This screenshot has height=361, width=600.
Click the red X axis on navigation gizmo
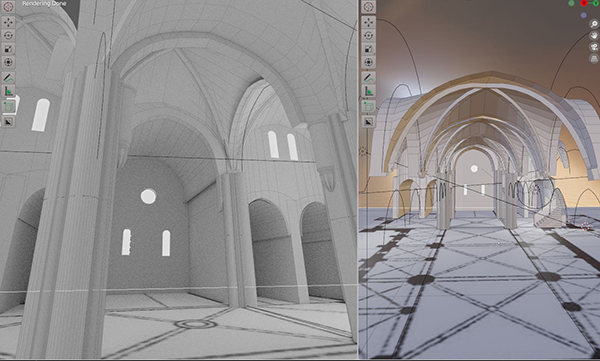coord(584,3)
